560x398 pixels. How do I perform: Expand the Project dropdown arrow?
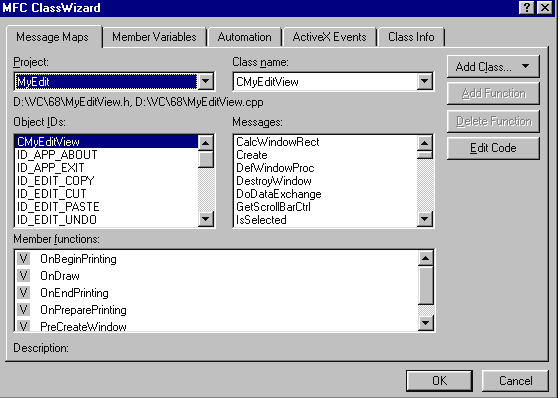point(205,81)
